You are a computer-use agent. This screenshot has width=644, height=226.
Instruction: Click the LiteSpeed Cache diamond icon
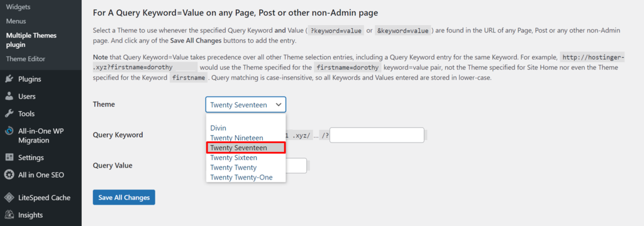pyautogui.click(x=9, y=198)
